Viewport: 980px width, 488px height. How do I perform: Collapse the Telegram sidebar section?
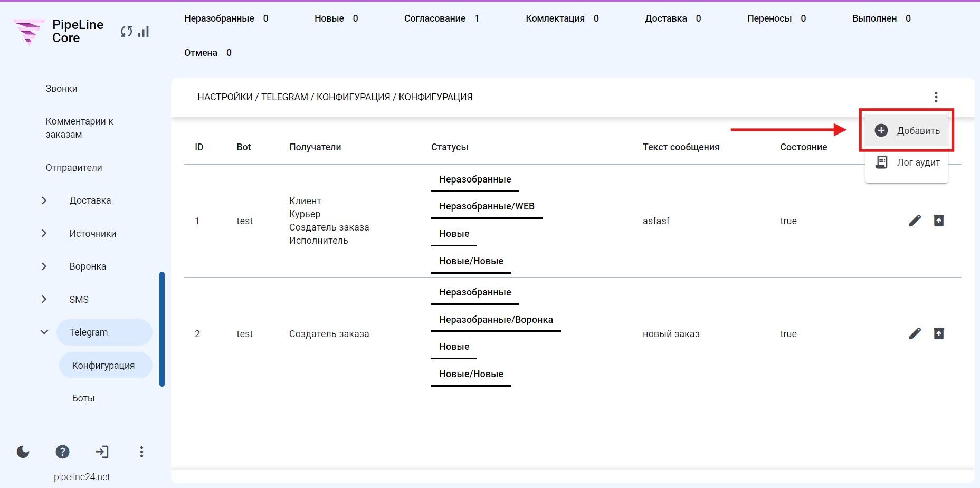44,332
